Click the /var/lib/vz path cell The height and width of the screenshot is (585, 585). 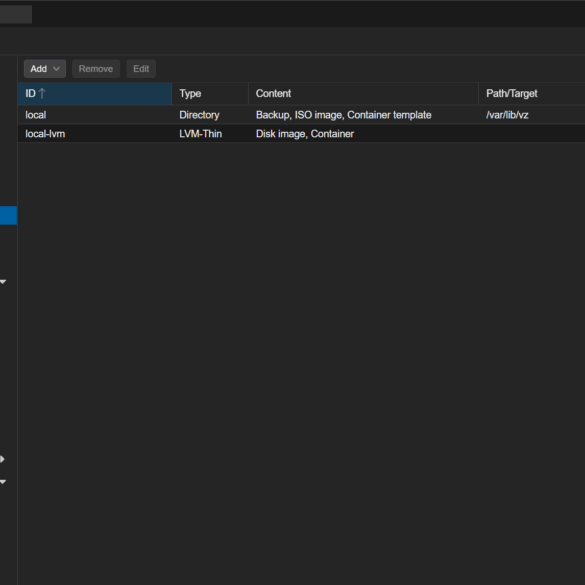click(x=507, y=115)
